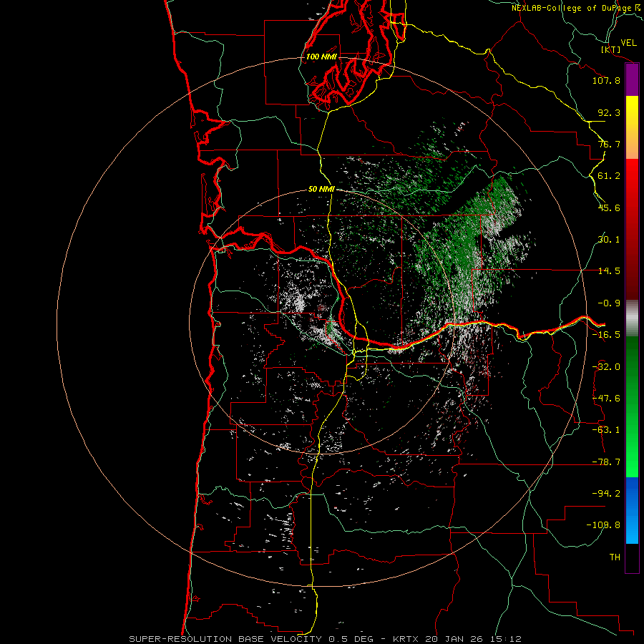Image resolution: width=644 pixels, height=644 pixels.
Task: Click the KRTX station identifier in caption
Action: coord(406,639)
